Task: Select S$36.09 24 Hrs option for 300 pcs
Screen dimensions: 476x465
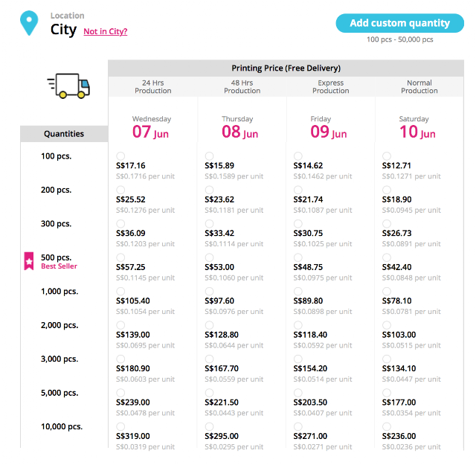Action: point(120,223)
